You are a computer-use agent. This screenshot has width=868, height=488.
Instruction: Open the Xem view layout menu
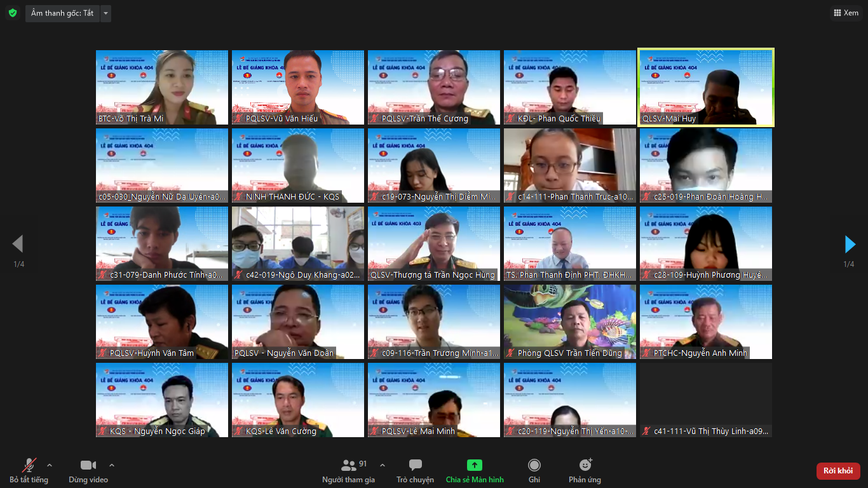click(x=846, y=13)
